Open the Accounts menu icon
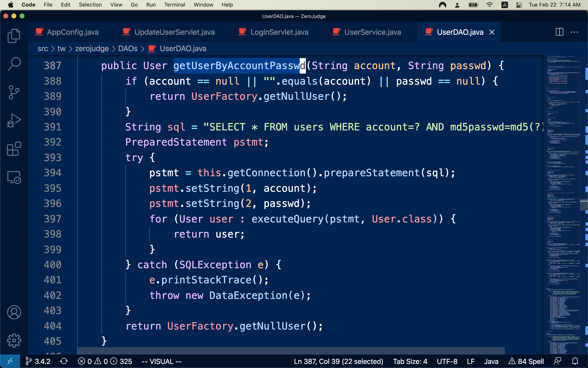 coord(14,312)
